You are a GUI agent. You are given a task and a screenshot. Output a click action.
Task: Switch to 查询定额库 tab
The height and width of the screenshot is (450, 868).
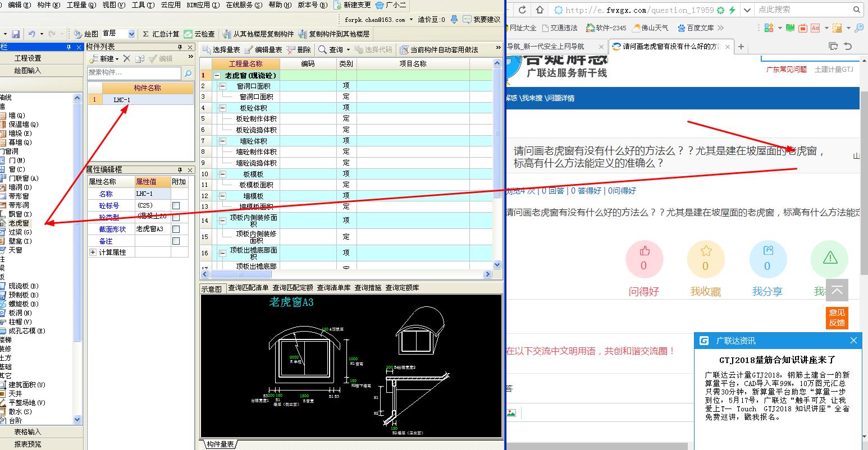tap(402, 288)
